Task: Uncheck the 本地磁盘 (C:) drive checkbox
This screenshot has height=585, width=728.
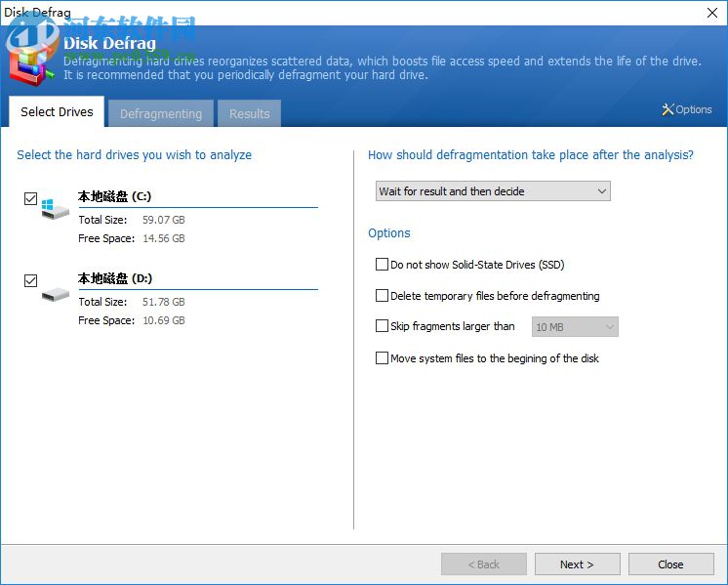Action: pyautogui.click(x=30, y=199)
